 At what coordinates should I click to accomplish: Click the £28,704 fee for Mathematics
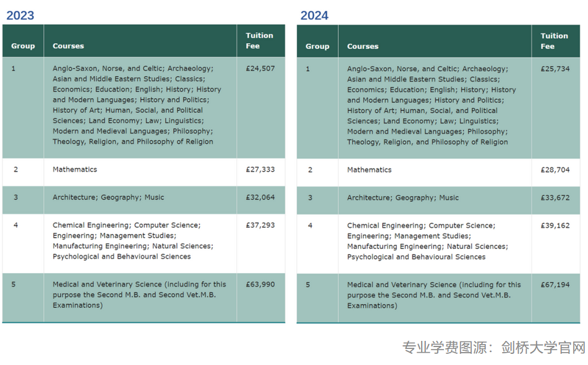tap(555, 170)
